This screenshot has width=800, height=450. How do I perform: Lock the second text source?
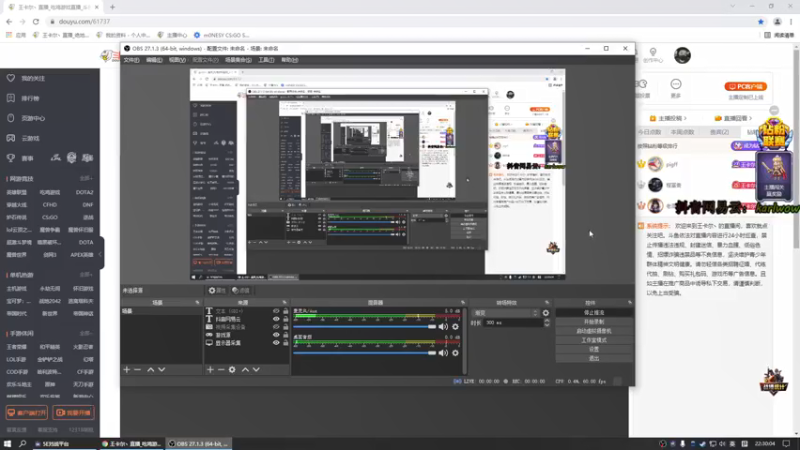(x=286, y=319)
